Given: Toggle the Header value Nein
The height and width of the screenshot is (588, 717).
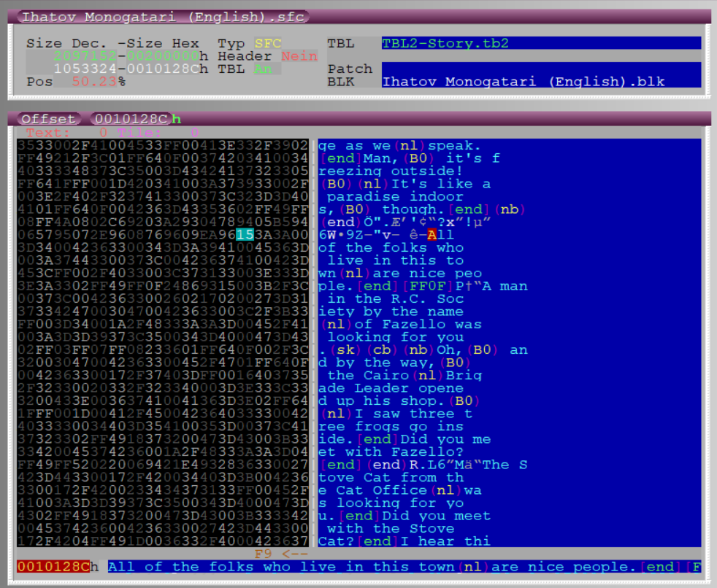Looking at the screenshot, I should point(299,56).
